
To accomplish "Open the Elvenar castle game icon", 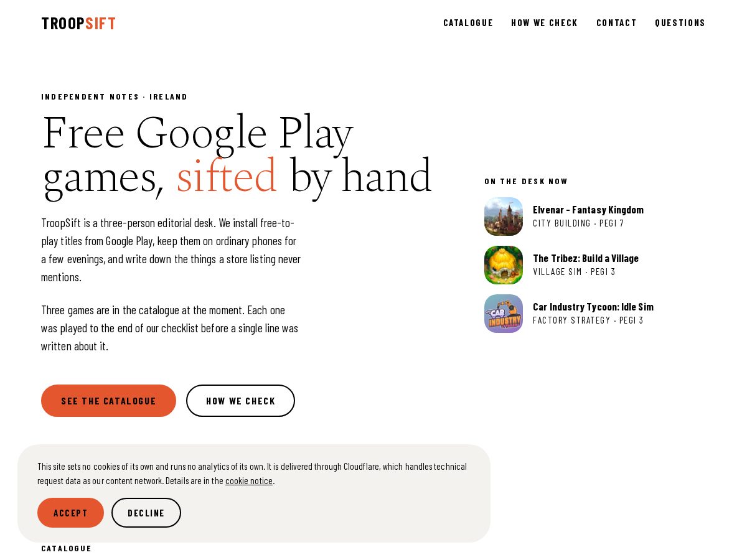I will click(x=504, y=217).
